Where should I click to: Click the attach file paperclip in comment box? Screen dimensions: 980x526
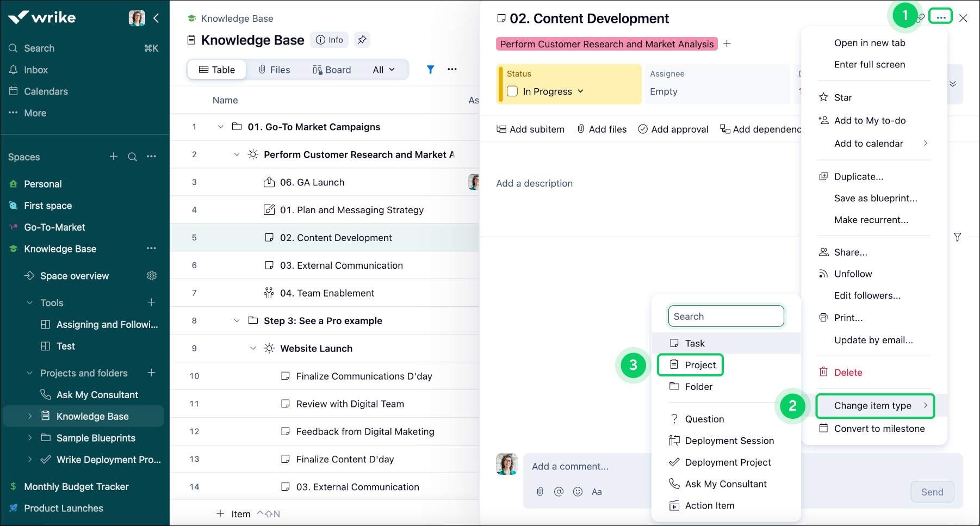[x=540, y=492]
